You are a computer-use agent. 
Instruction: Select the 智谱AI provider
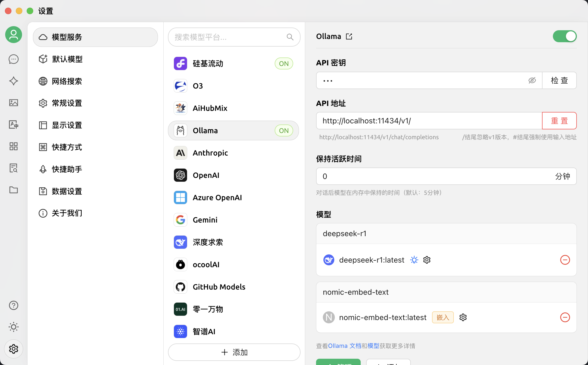[x=234, y=331]
